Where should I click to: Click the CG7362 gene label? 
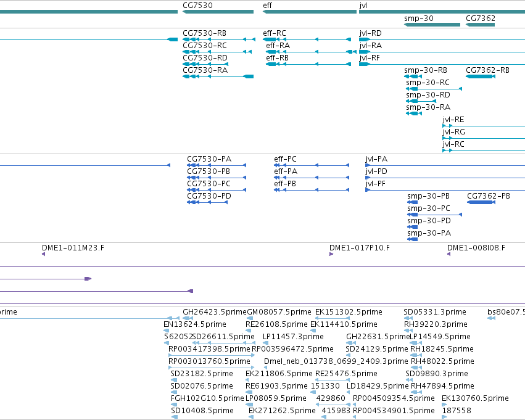click(481, 19)
